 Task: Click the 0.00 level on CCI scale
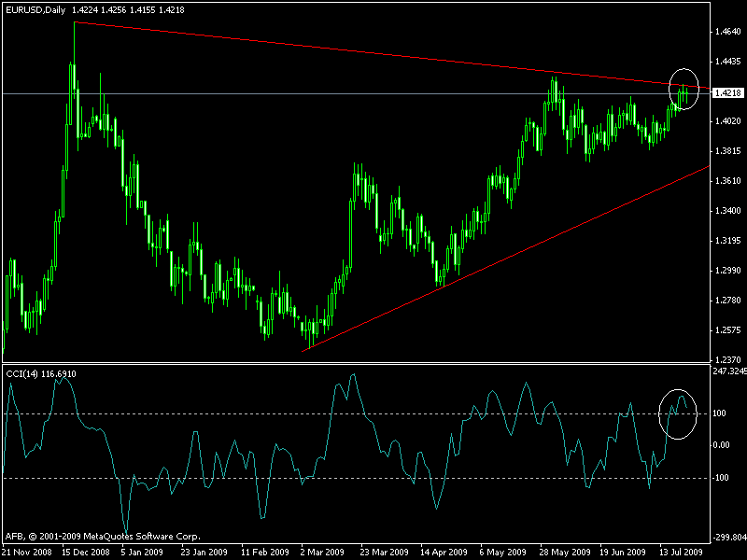pyautogui.click(x=721, y=445)
